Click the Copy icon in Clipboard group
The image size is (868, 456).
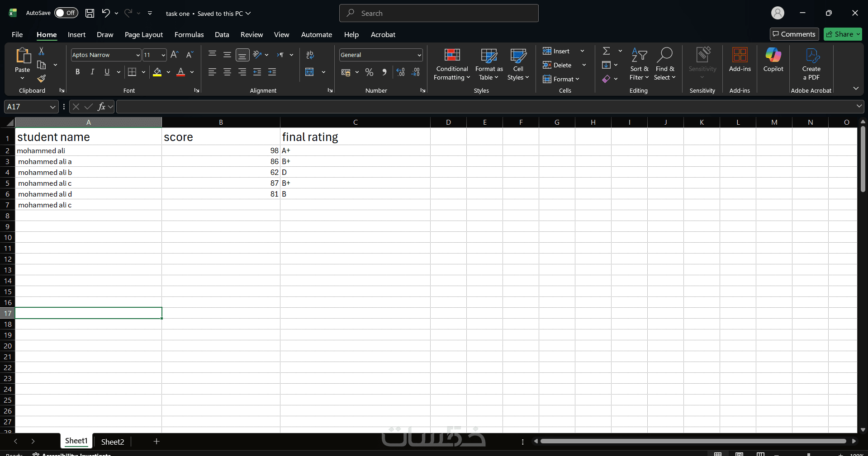41,65
